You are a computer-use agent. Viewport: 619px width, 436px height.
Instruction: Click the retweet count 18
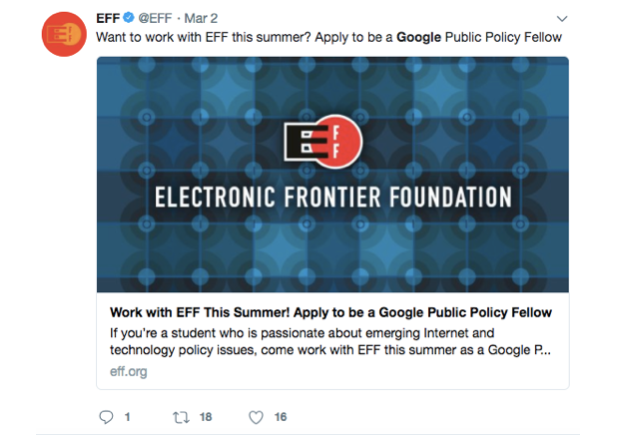(x=206, y=417)
